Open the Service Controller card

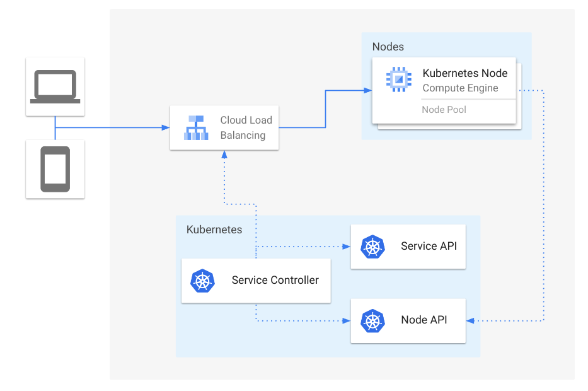(256, 281)
